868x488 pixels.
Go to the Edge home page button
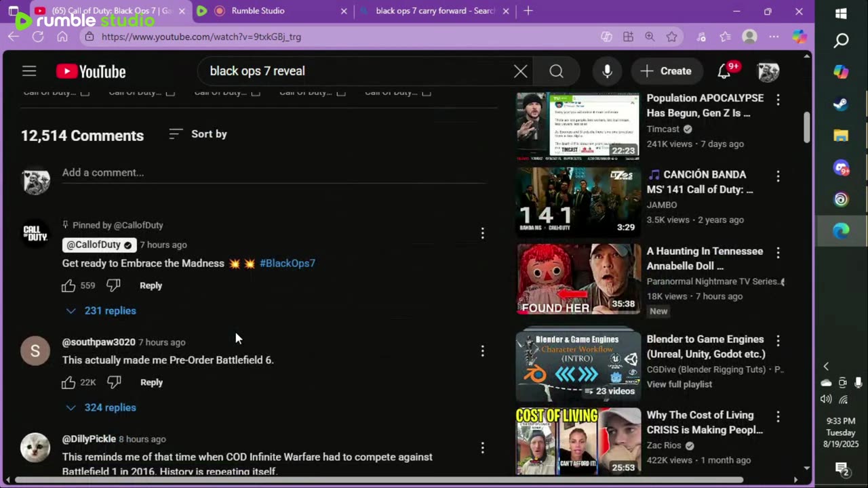point(62,37)
